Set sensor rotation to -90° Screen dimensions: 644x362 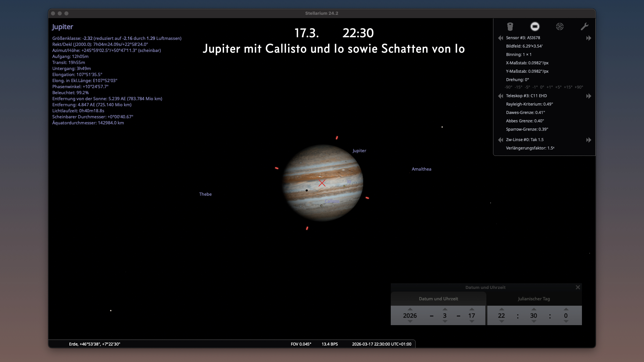pyautogui.click(x=508, y=87)
